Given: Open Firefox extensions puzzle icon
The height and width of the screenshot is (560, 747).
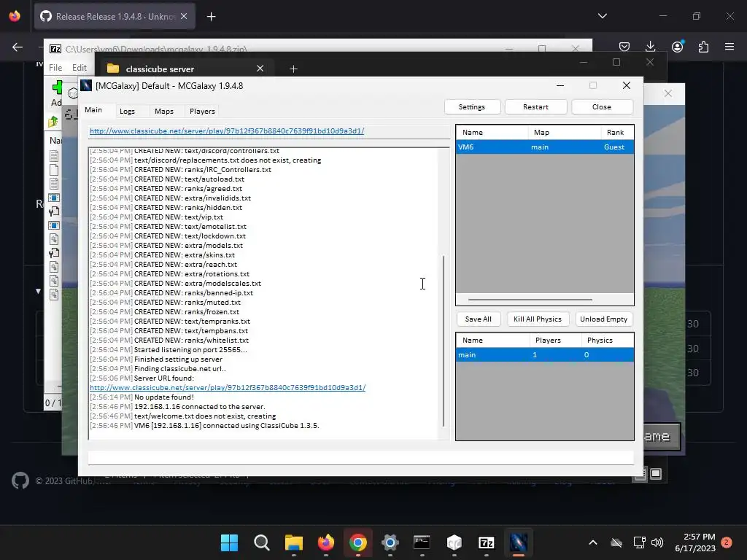Looking at the screenshot, I should click(703, 47).
